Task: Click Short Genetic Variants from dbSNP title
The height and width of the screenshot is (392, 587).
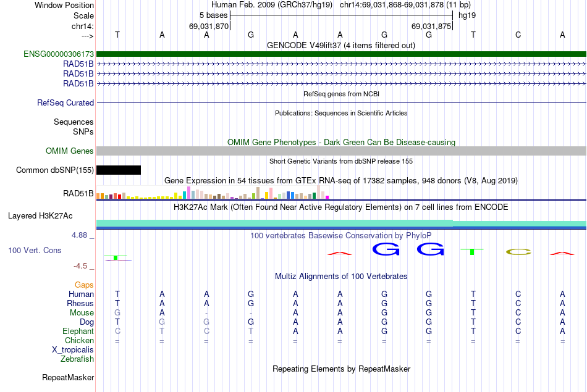Action: tap(341, 161)
